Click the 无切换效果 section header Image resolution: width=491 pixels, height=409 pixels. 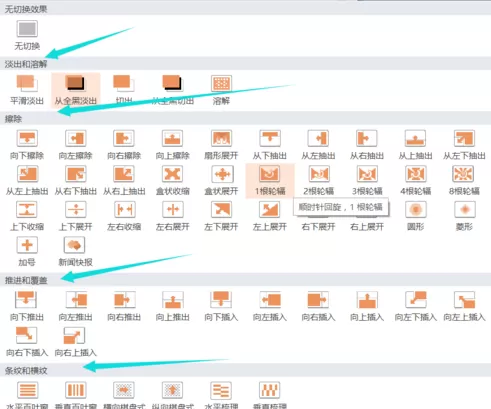coord(245,9)
